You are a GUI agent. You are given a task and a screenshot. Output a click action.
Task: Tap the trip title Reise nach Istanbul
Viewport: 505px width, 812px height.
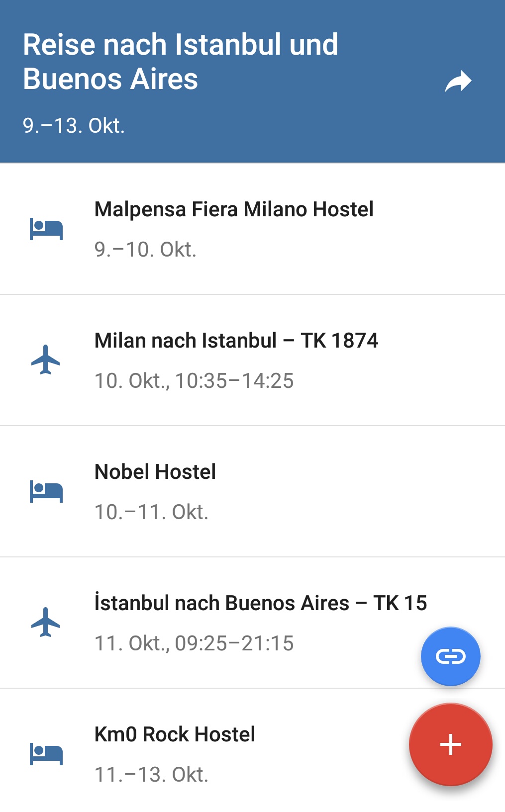click(180, 62)
